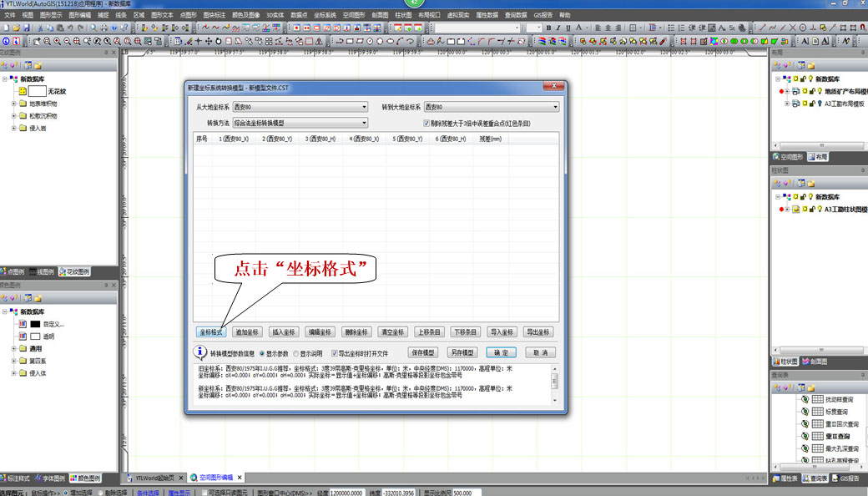The height and width of the screenshot is (496, 868).
Task: Click the white 无花纹 pattern swatch
Action: (x=37, y=91)
